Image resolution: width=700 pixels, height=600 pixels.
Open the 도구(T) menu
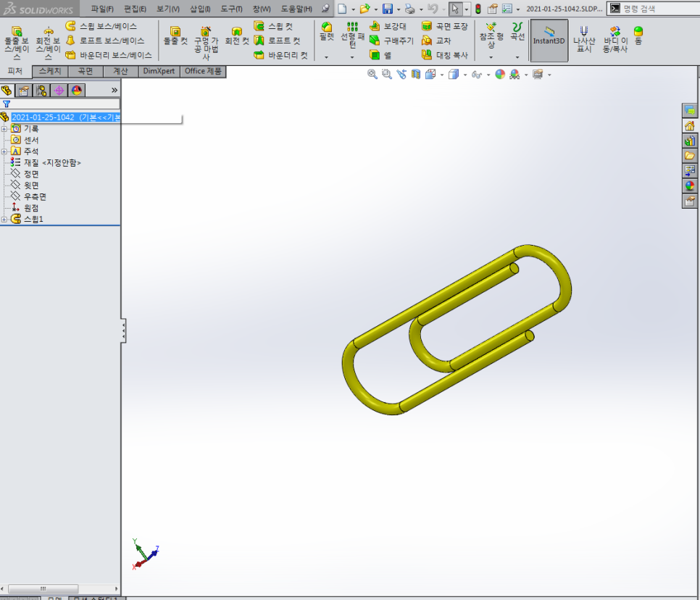coord(231,9)
